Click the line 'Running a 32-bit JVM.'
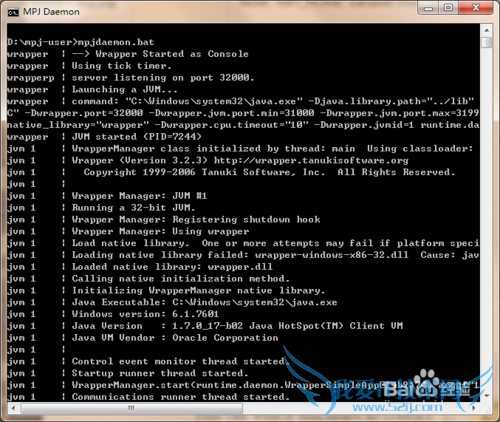Screen dimensions: 500x422 tap(133, 208)
